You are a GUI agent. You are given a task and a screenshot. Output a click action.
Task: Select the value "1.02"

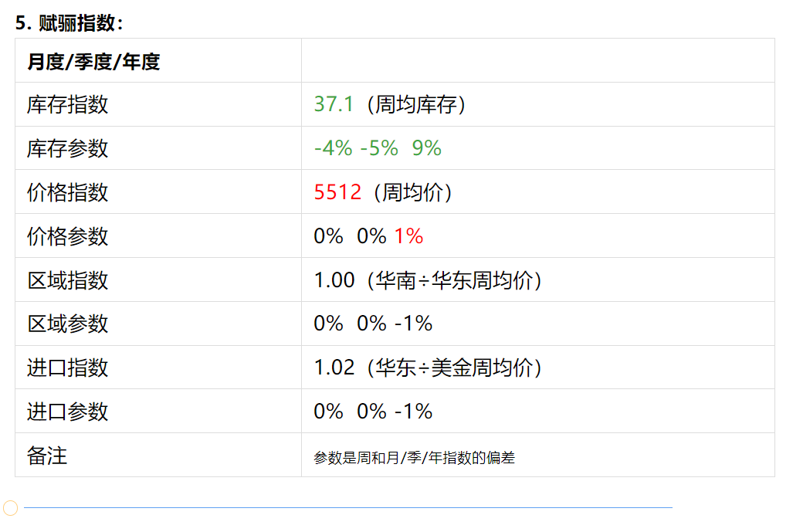click(x=334, y=368)
